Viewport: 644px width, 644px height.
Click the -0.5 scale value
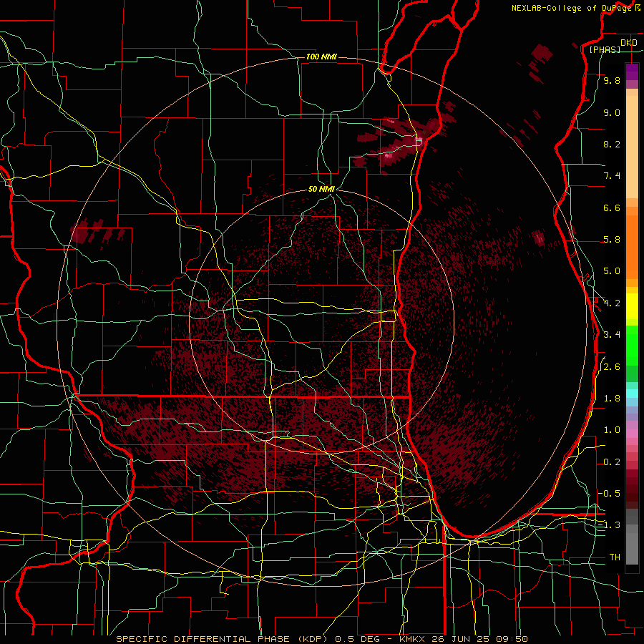tap(610, 493)
